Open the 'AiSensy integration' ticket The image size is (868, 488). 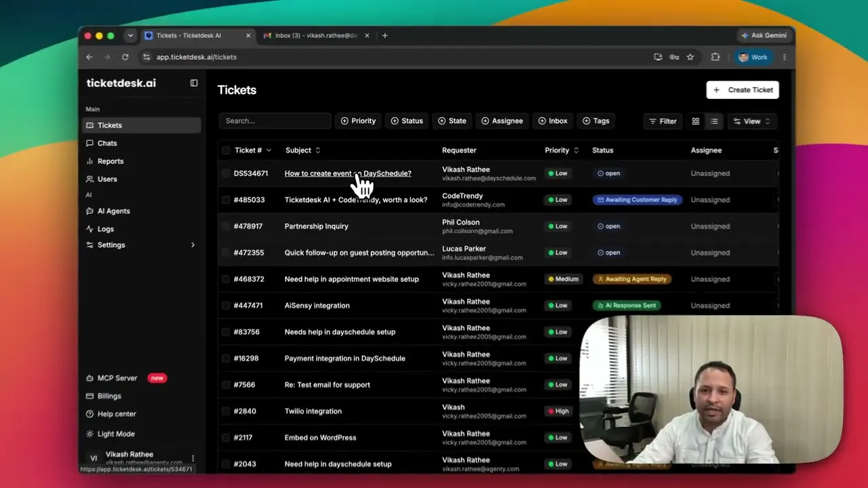click(317, 306)
